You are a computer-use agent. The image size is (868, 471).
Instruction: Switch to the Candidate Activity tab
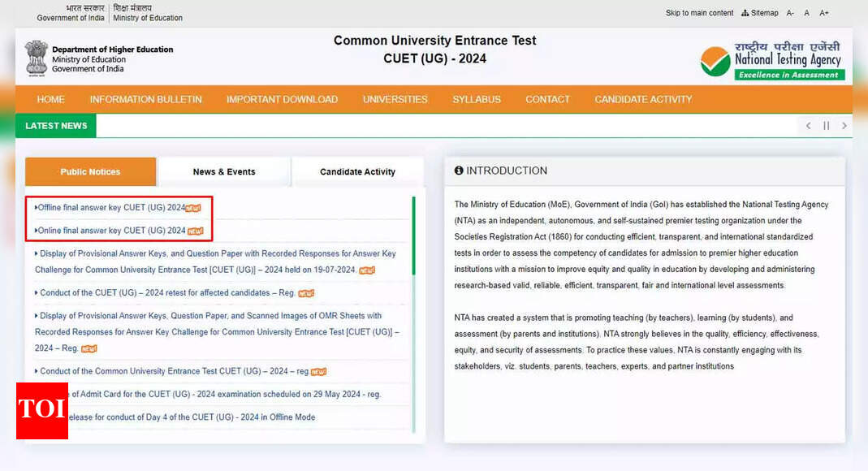pos(357,171)
